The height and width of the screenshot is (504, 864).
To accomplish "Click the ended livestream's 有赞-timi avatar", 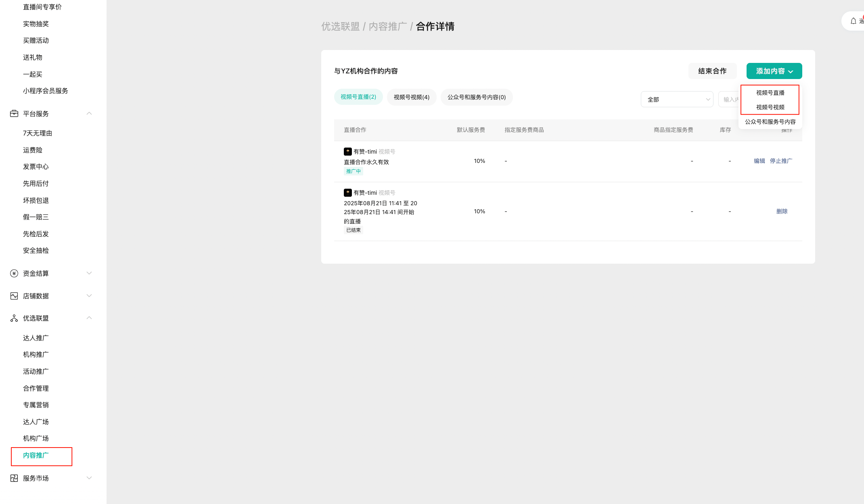I will (347, 193).
